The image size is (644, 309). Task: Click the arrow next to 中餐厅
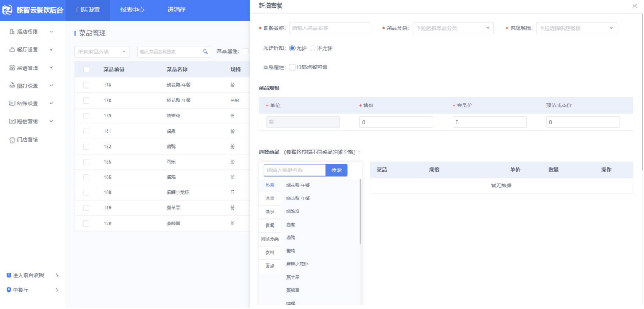(57, 290)
